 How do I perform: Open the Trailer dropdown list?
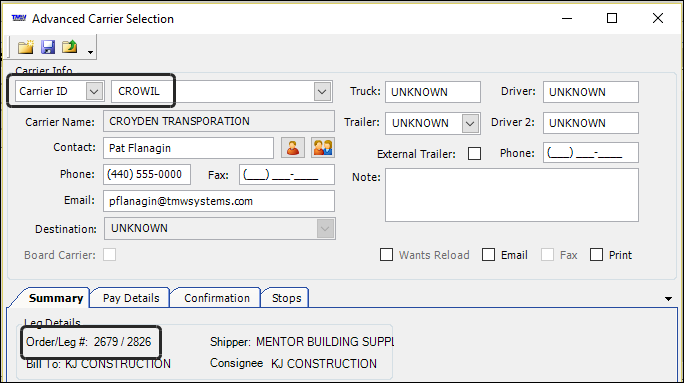(x=470, y=123)
